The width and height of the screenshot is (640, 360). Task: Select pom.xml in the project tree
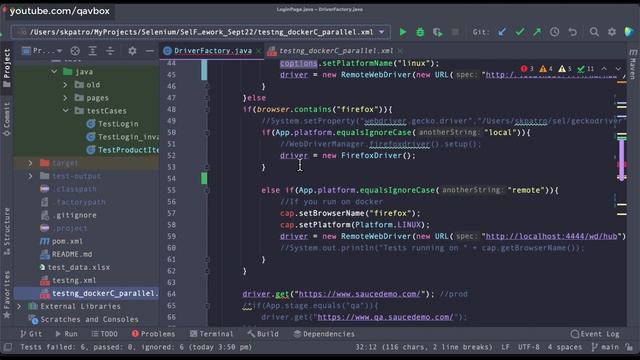coord(62,241)
